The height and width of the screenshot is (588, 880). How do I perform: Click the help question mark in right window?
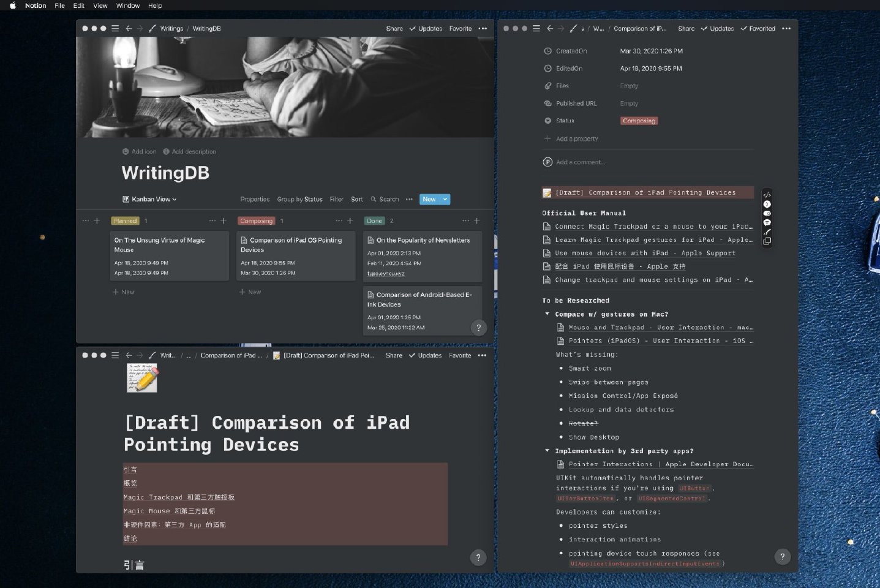click(782, 556)
